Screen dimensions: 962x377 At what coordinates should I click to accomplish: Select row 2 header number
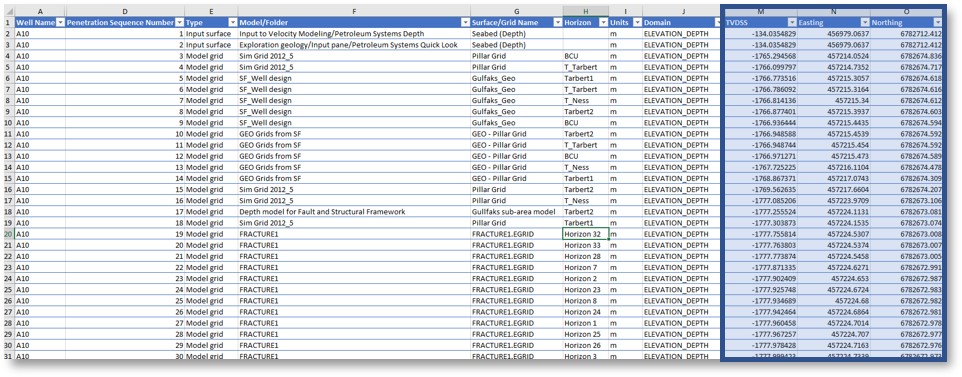coord(9,33)
